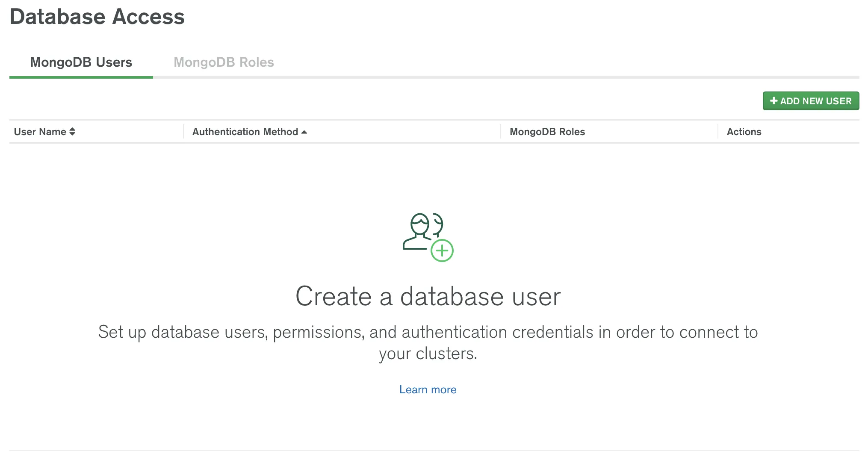
Task: Sort by the User Name column header
Action: coord(40,132)
